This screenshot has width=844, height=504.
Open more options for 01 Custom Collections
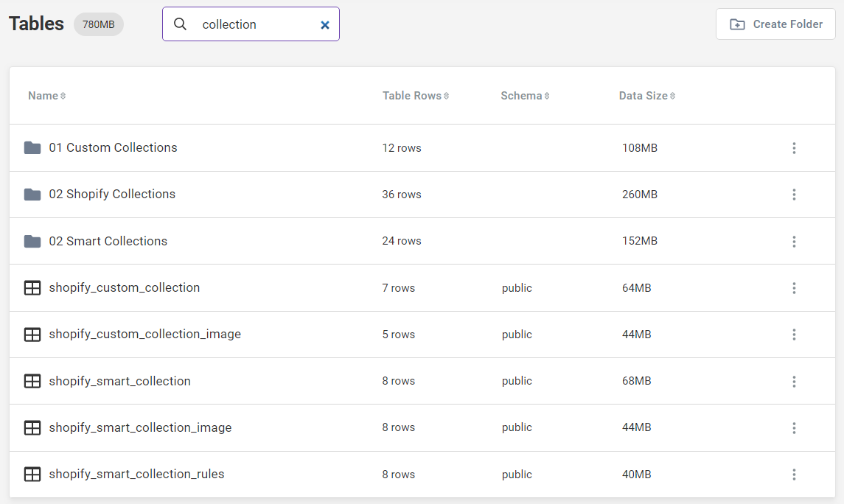[x=794, y=148]
